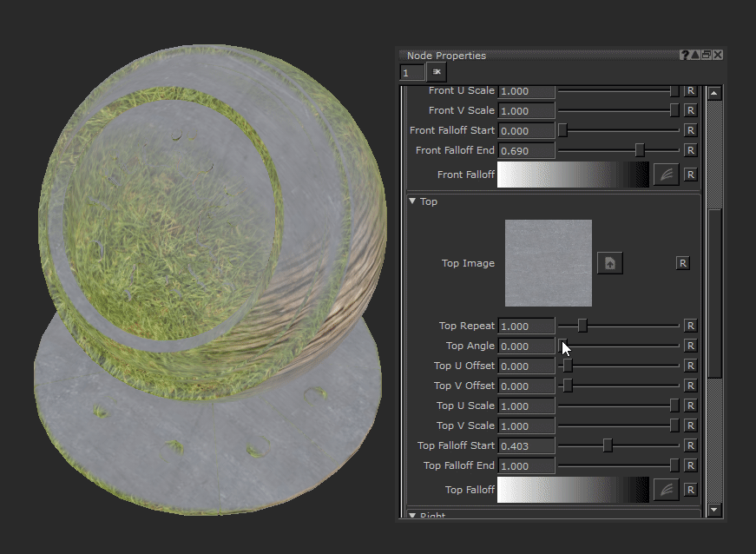Reset Front Falloff End using its R button
This screenshot has width=756, height=554.
click(x=690, y=150)
